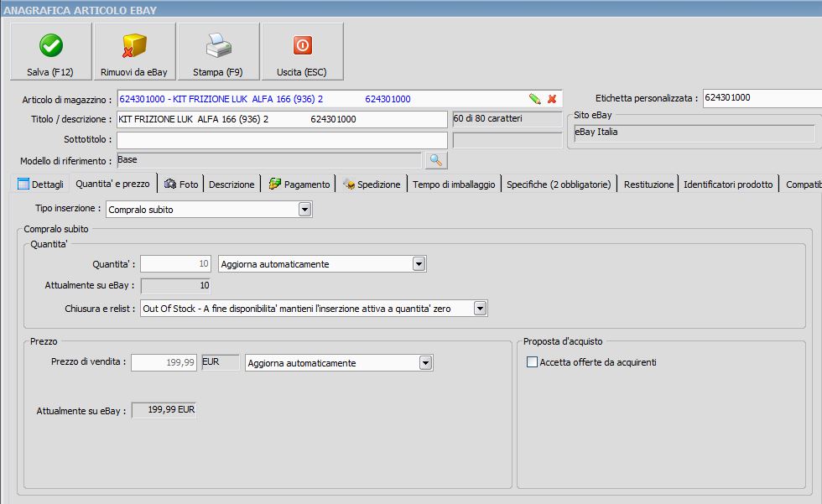Screen dimensions: 822x504
Task: Click the Attualmente su eBay quantity 10
Action: click(175, 285)
